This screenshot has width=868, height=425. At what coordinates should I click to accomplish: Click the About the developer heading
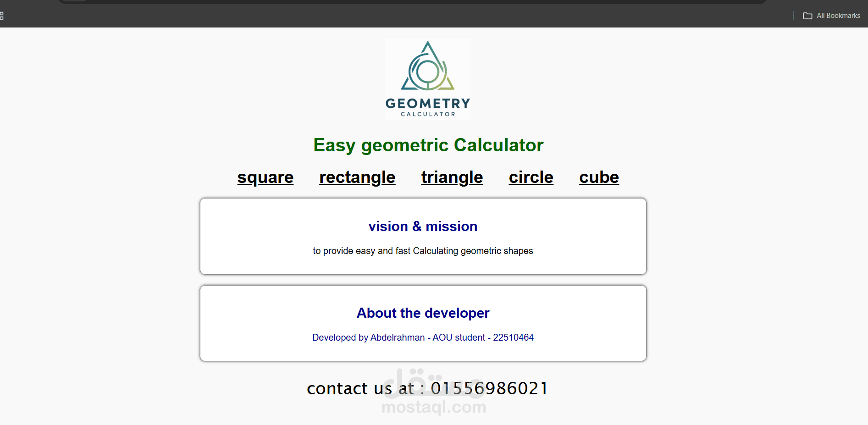click(423, 313)
